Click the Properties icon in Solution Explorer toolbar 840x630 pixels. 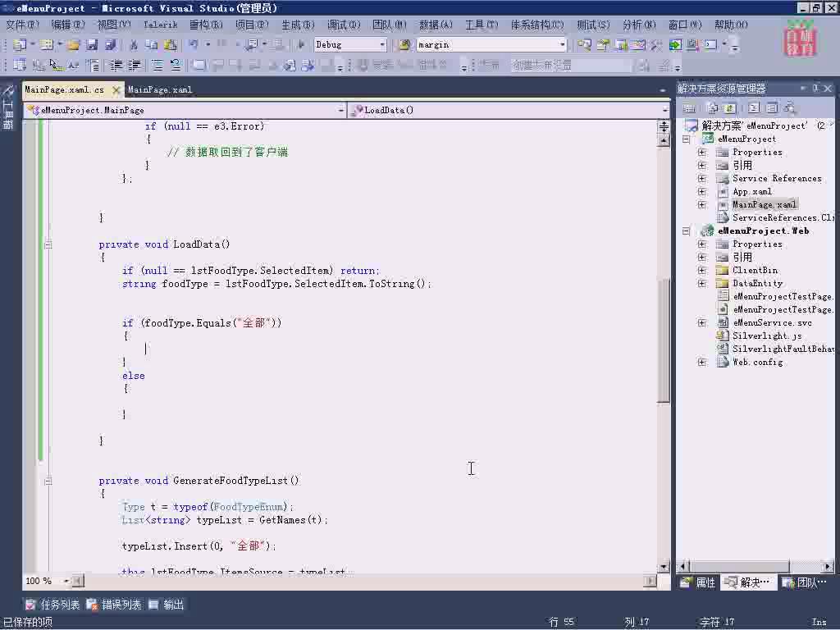[689, 108]
